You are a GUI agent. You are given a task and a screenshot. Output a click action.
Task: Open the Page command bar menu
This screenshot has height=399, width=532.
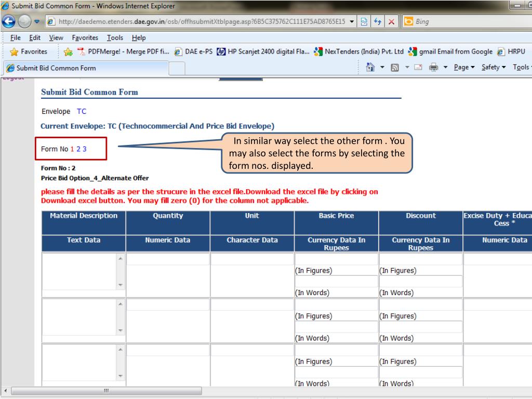tap(464, 67)
